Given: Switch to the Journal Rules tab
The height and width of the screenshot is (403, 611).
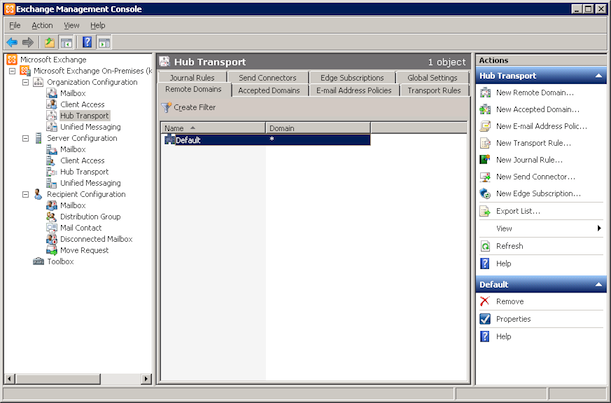Looking at the screenshot, I should (192, 78).
